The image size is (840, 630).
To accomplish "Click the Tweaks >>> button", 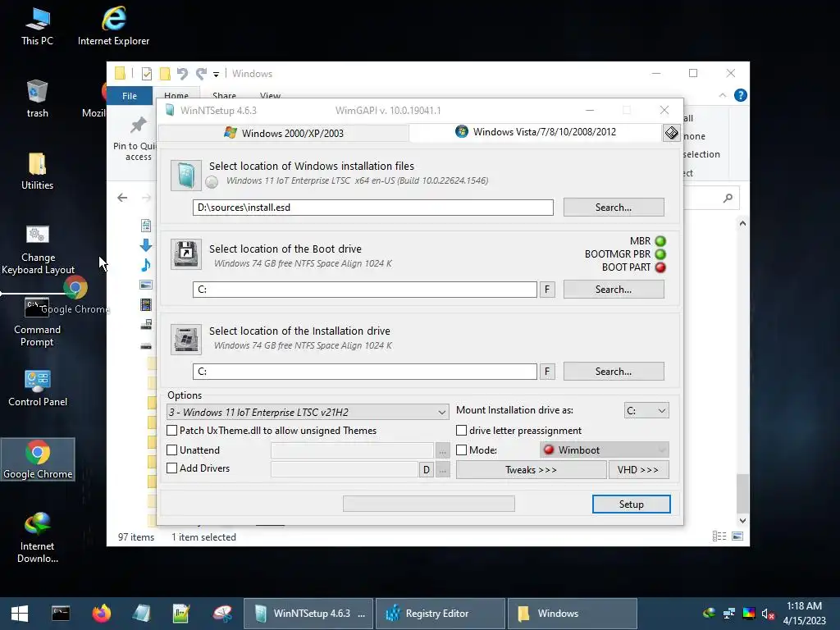I will [x=531, y=470].
